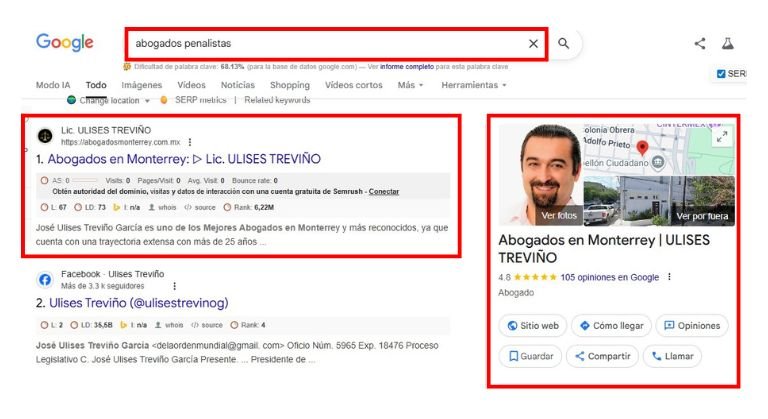Image resolution: width=768 pixels, height=419 pixels.
Task: Open 'Ver fotos' on the portrait thumbnail
Action: click(559, 216)
